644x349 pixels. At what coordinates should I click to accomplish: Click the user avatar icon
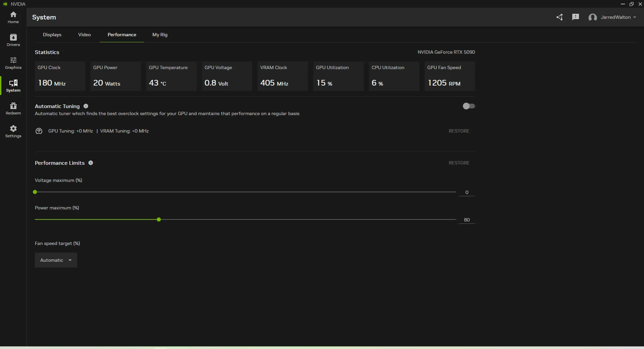tap(593, 17)
